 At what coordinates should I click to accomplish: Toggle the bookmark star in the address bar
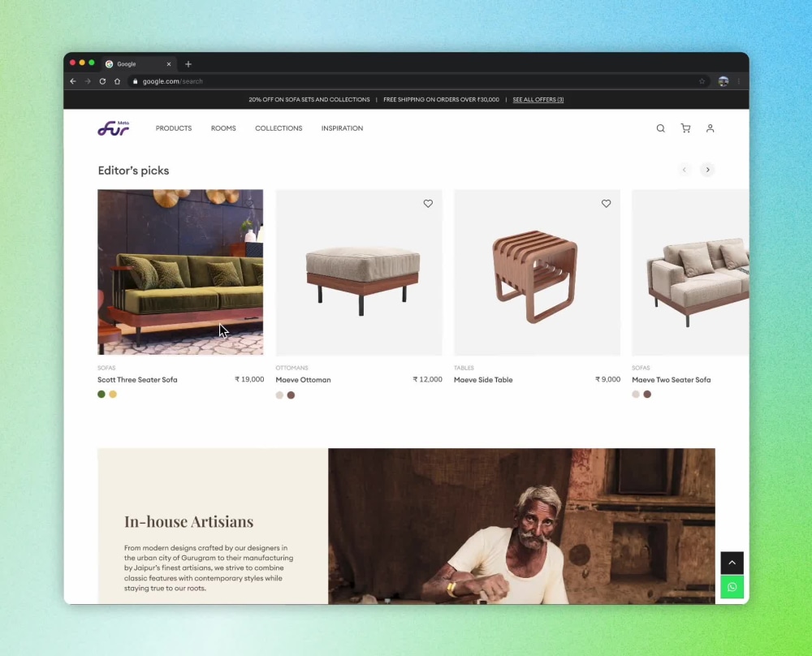pyautogui.click(x=702, y=81)
